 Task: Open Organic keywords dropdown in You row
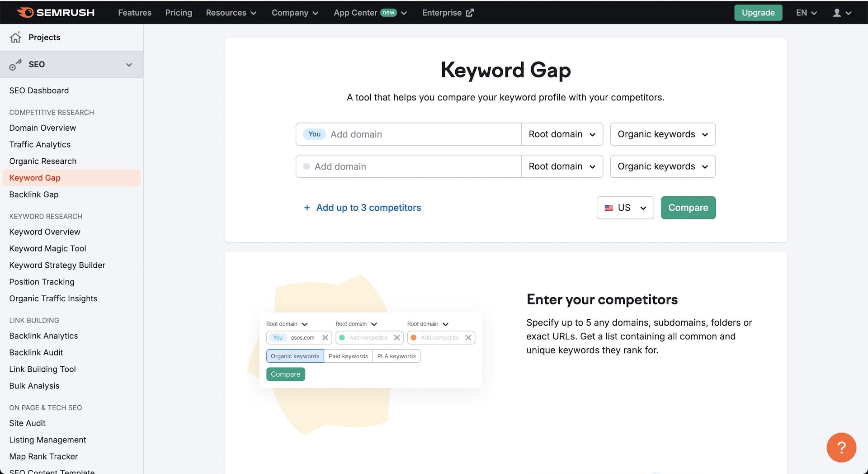(x=663, y=134)
